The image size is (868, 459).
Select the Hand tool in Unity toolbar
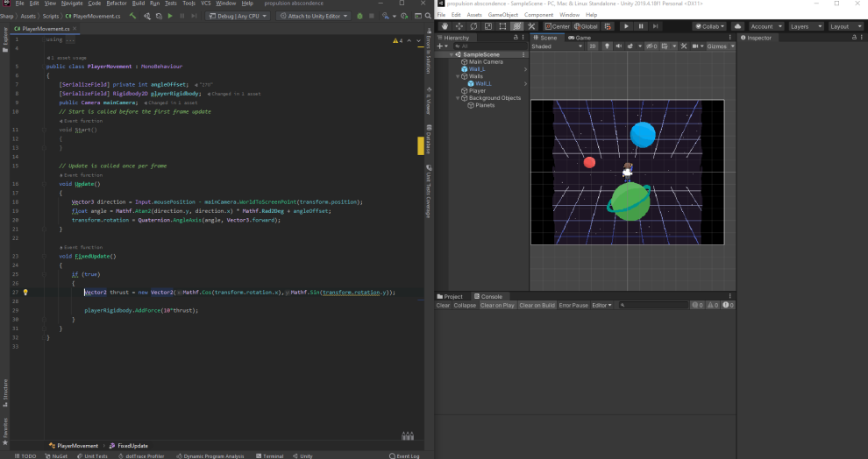click(x=444, y=26)
